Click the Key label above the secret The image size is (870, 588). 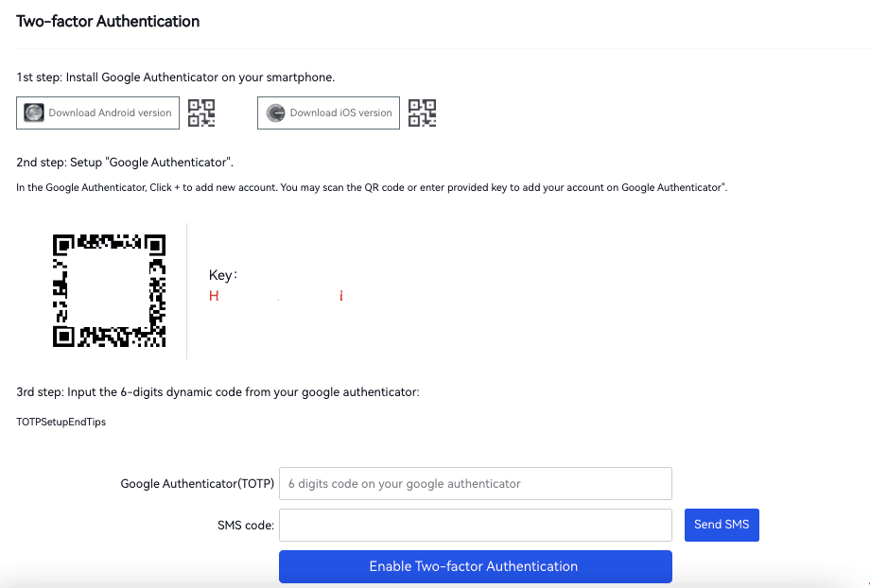pos(222,275)
